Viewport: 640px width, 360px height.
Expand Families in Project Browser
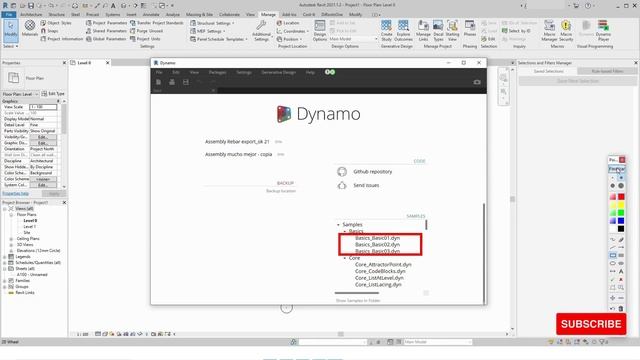tap(5, 281)
